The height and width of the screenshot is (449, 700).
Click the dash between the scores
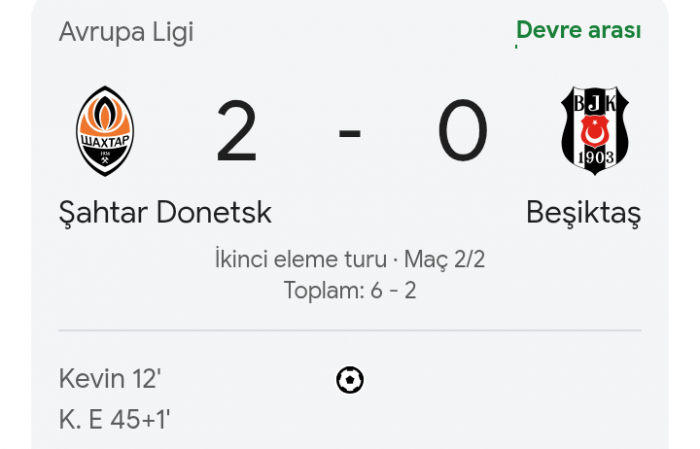tap(350, 133)
